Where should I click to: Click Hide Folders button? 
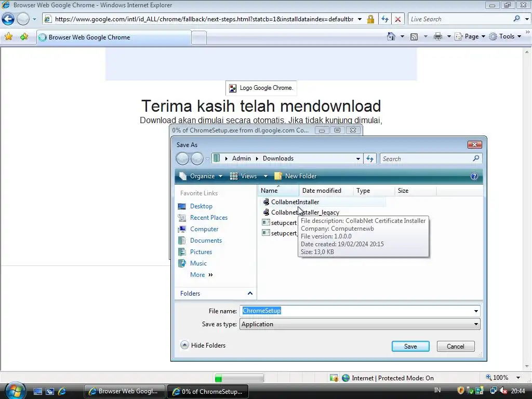pos(203,345)
